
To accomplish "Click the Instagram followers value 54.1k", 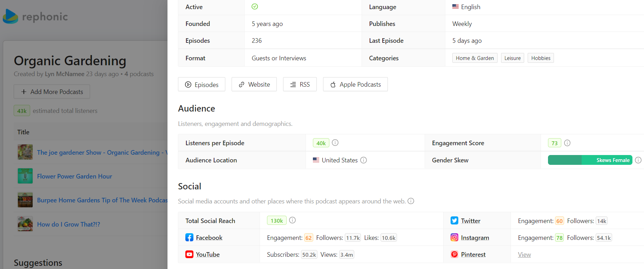I will point(604,238).
